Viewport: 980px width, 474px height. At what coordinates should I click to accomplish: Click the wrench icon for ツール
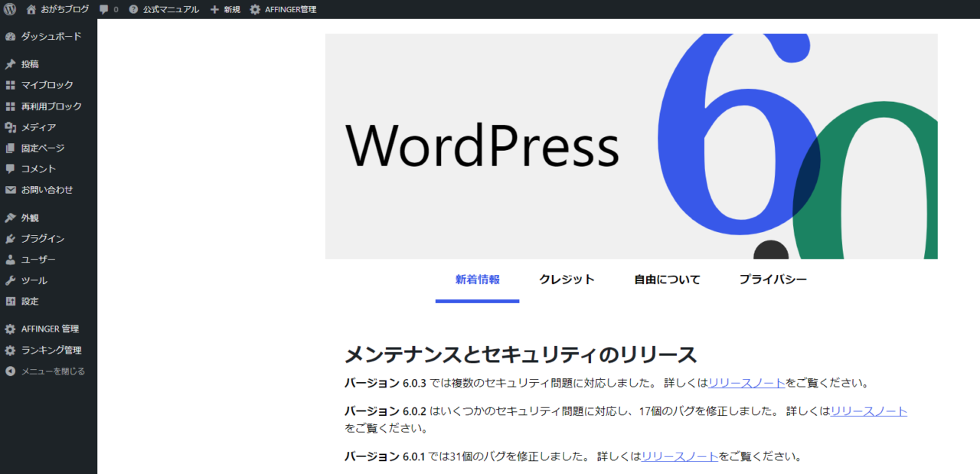tap(11, 280)
